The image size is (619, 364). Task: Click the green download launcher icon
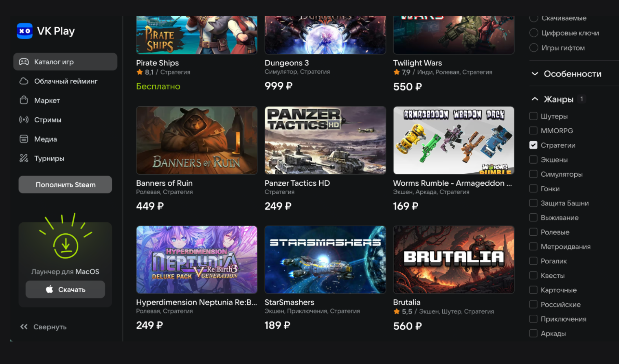[66, 246]
